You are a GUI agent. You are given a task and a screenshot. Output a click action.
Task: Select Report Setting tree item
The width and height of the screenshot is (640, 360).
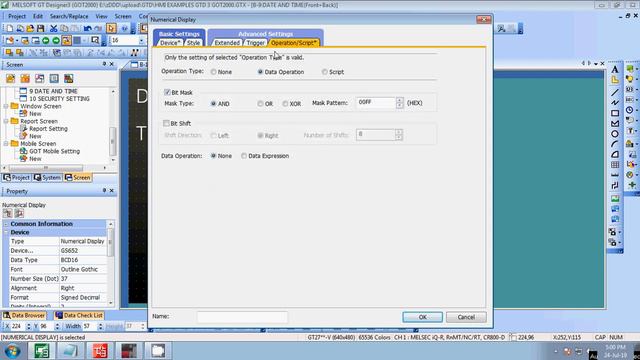click(48, 129)
